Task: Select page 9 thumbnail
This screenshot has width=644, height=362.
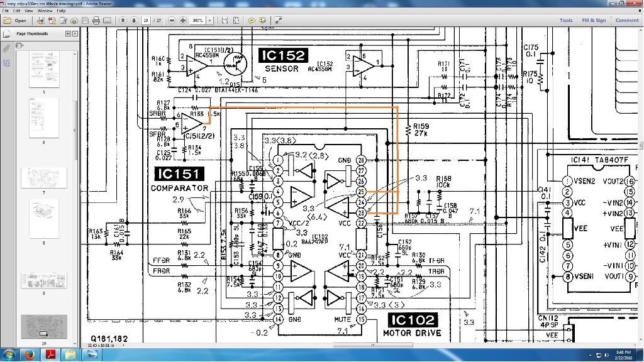Action: (44, 281)
